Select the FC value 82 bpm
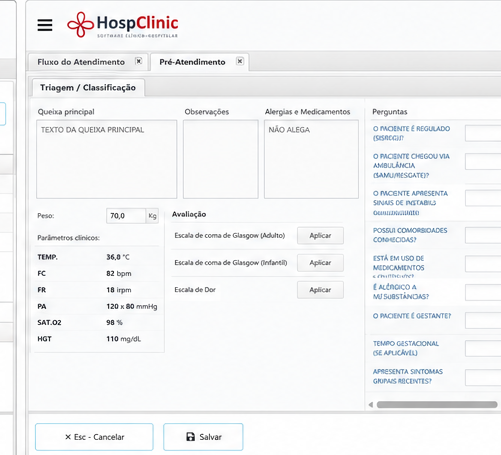The width and height of the screenshot is (501, 455). [x=119, y=274]
